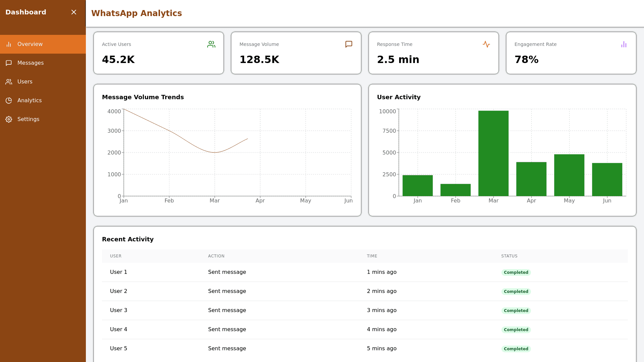Click the STATUS column header
The image size is (644, 362).
coord(509,256)
